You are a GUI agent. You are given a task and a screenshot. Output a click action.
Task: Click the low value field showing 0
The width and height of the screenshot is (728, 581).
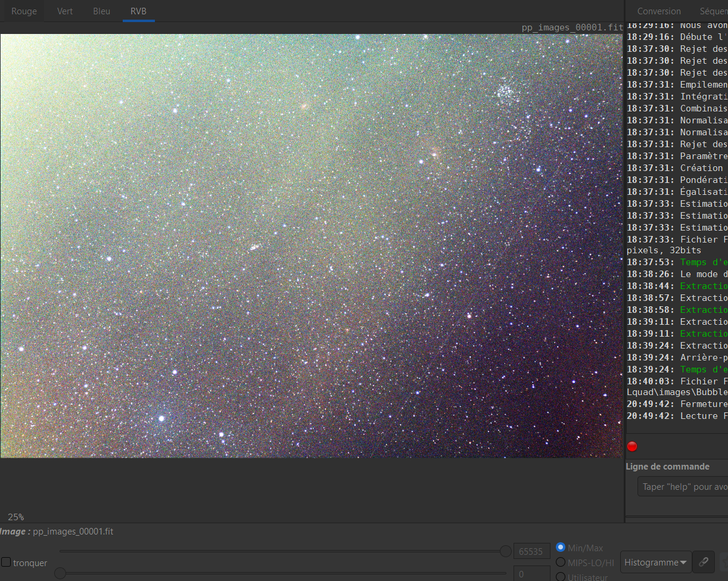click(x=531, y=573)
